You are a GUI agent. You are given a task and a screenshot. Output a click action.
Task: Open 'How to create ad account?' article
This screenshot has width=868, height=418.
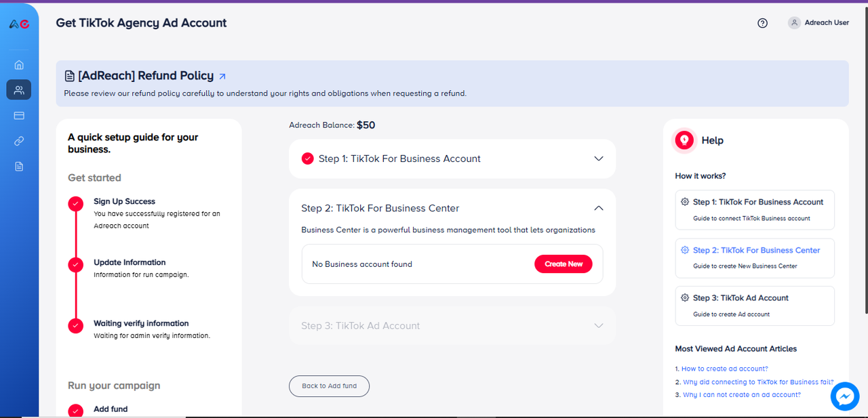pyautogui.click(x=724, y=369)
